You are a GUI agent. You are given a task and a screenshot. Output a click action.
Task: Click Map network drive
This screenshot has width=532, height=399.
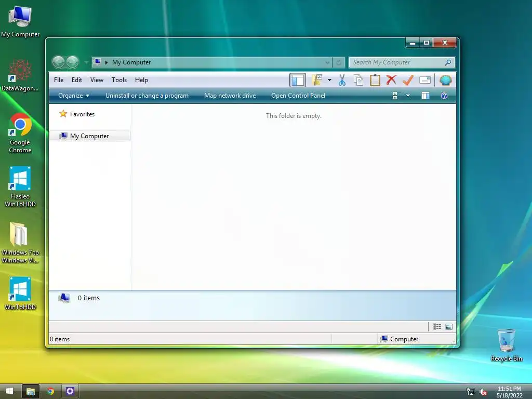pos(230,96)
